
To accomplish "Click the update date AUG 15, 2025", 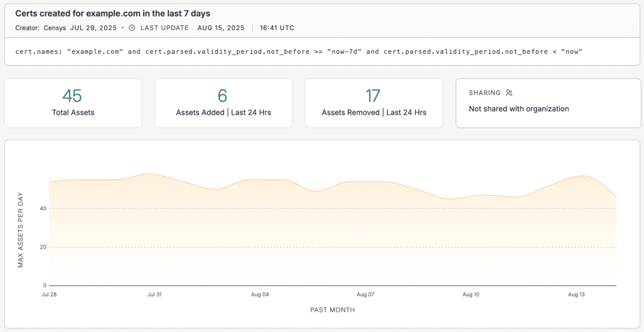I will pos(221,28).
